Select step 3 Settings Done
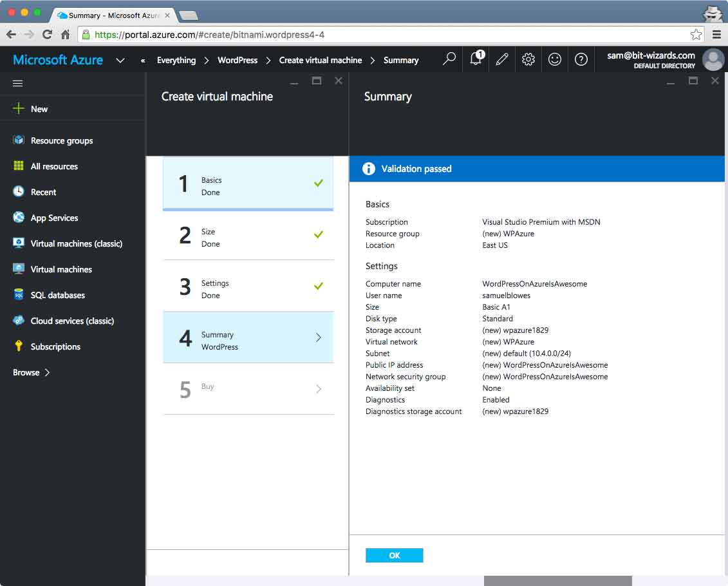This screenshot has height=586, width=728. point(248,286)
